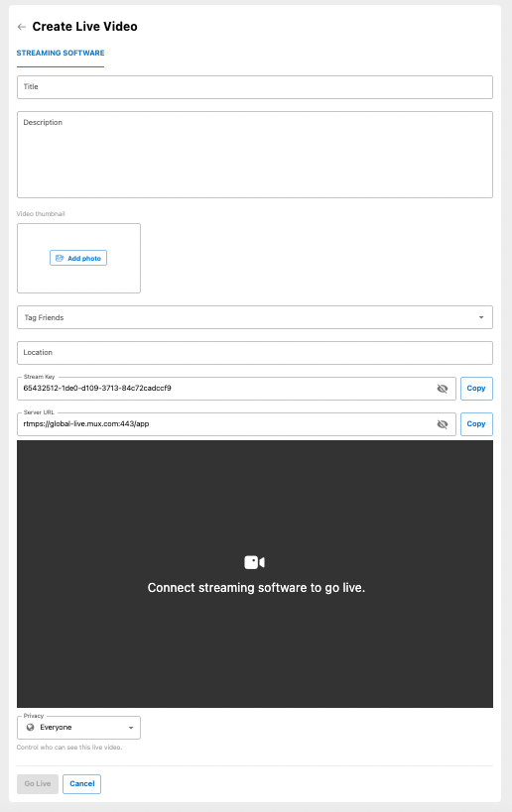Click the Go Live button

coord(38,783)
